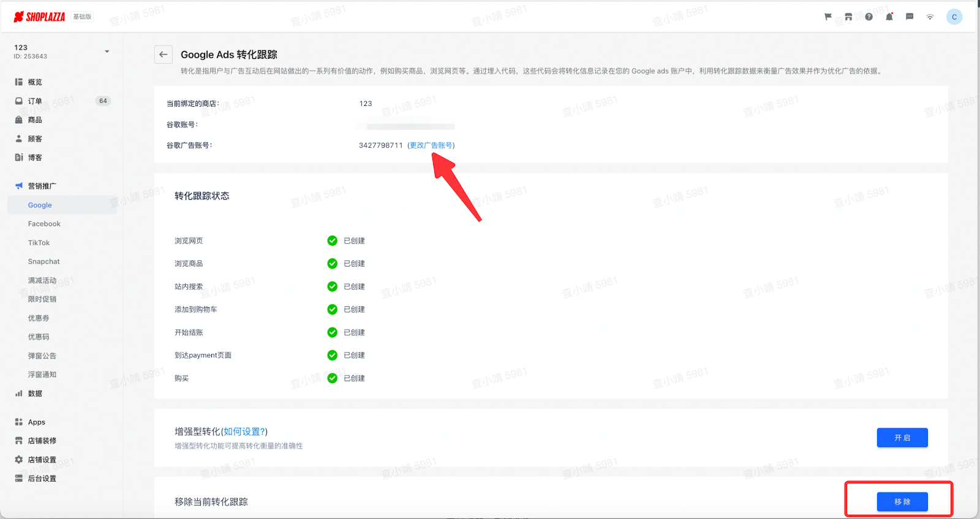The image size is (980, 519).
Task: Click the back arrow beside Google Ads title
Action: [163, 55]
